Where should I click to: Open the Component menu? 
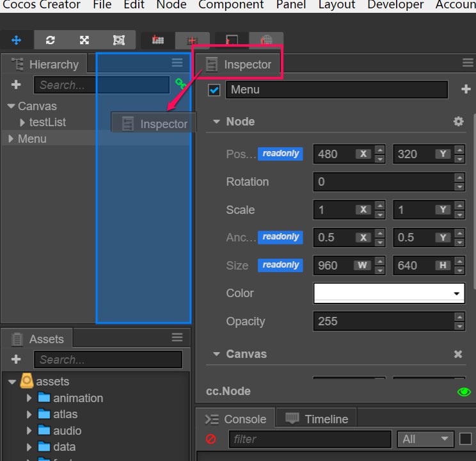tap(231, 4)
